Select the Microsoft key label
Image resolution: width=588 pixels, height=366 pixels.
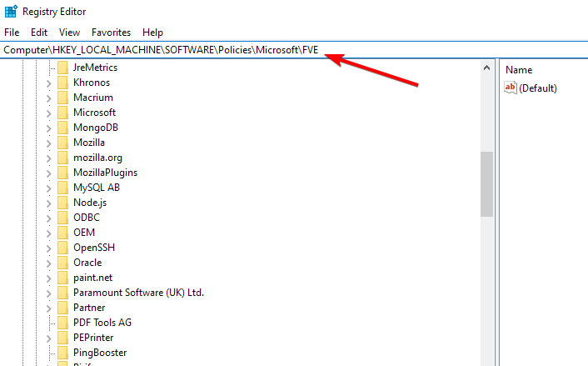click(94, 113)
